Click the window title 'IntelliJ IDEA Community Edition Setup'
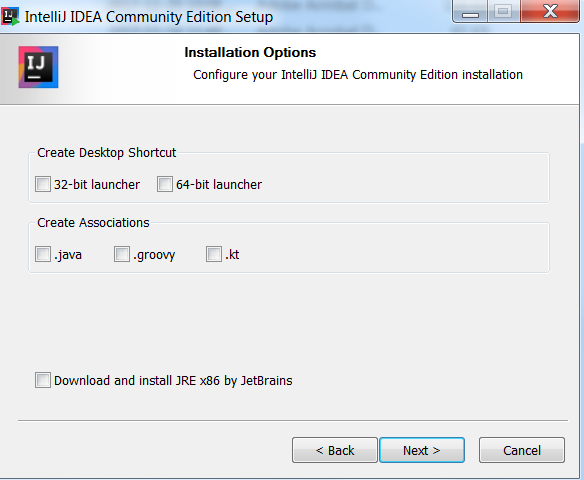 click(149, 17)
